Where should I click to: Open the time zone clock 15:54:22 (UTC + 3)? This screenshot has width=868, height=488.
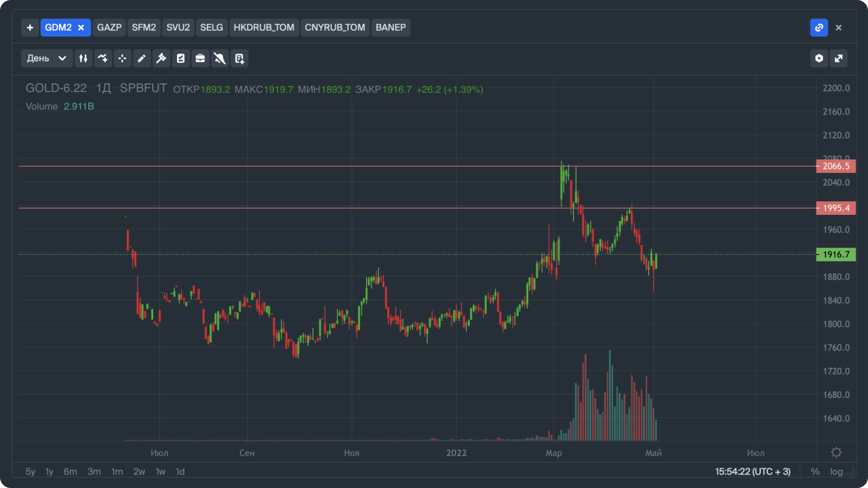753,472
